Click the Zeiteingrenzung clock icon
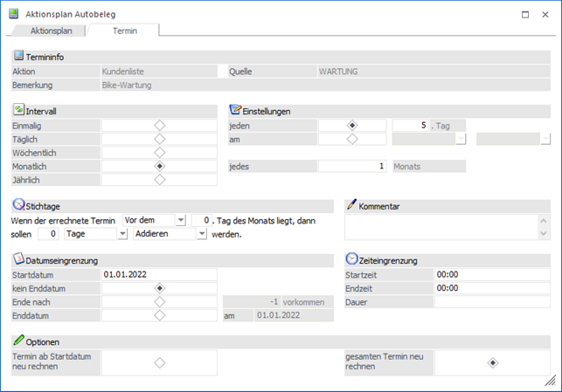 [x=351, y=259]
